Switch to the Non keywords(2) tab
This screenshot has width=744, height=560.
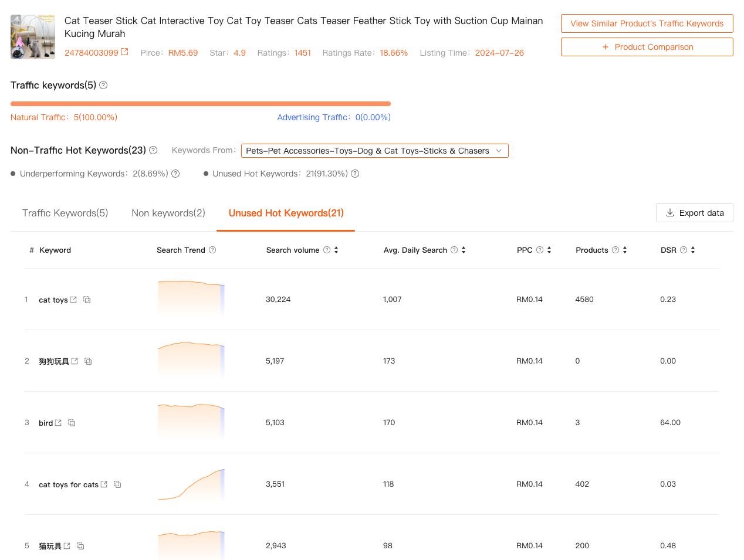click(168, 213)
